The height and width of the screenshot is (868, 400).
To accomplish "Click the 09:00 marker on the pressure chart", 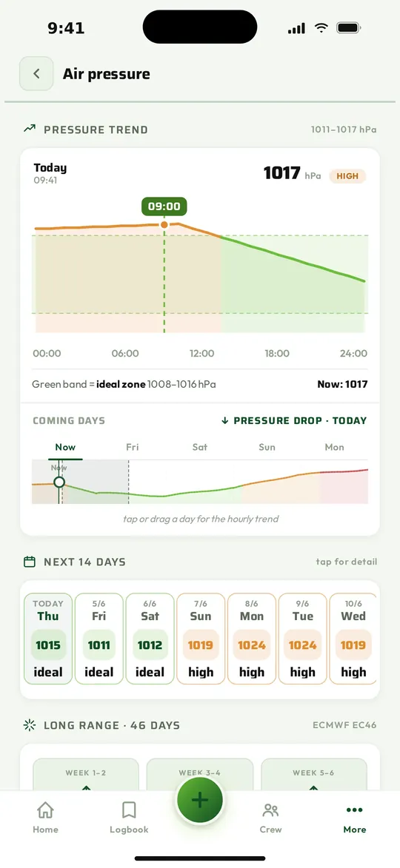I will pos(164,206).
